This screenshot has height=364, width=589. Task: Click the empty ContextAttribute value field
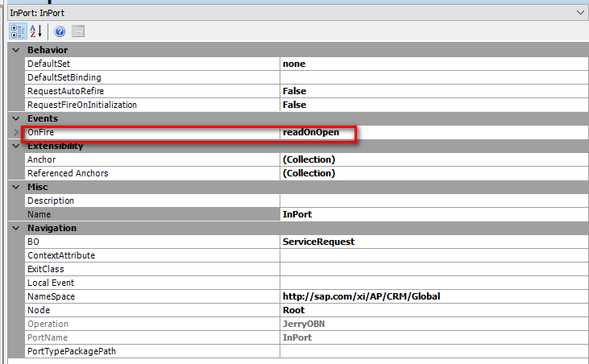coord(433,255)
